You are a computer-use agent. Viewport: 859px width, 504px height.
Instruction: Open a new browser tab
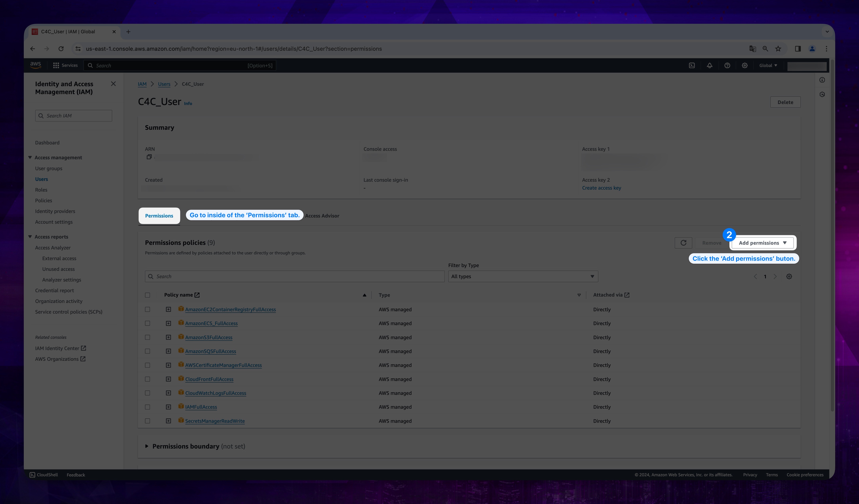coord(128,32)
